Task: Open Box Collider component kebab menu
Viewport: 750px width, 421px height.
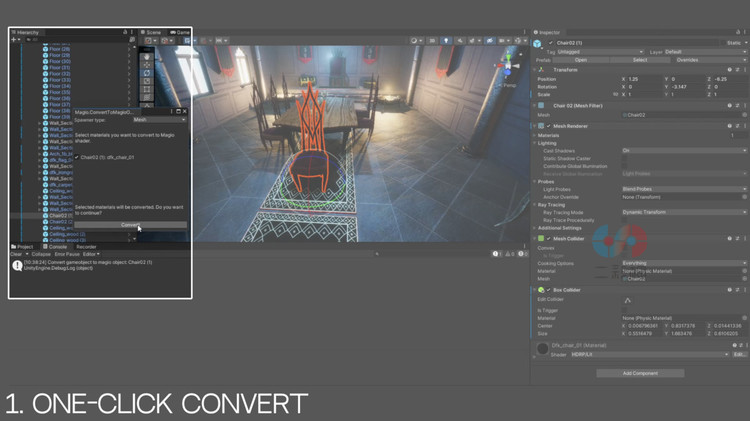Action: pyautogui.click(x=745, y=290)
